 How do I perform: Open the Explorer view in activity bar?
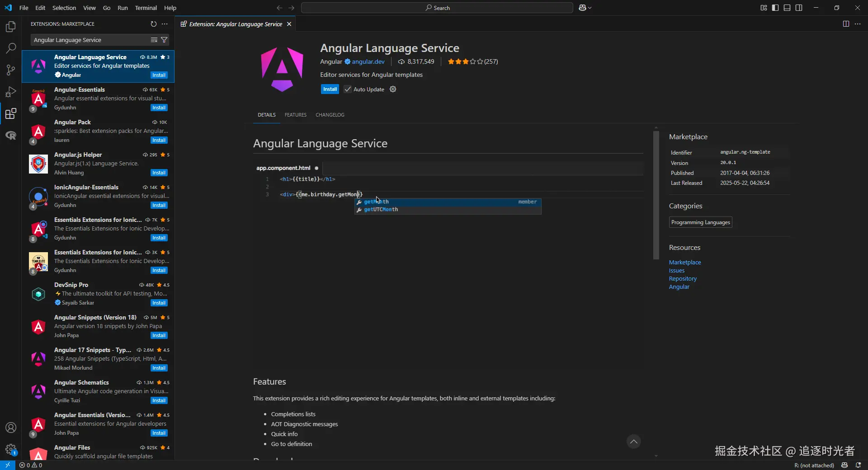coord(11,27)
